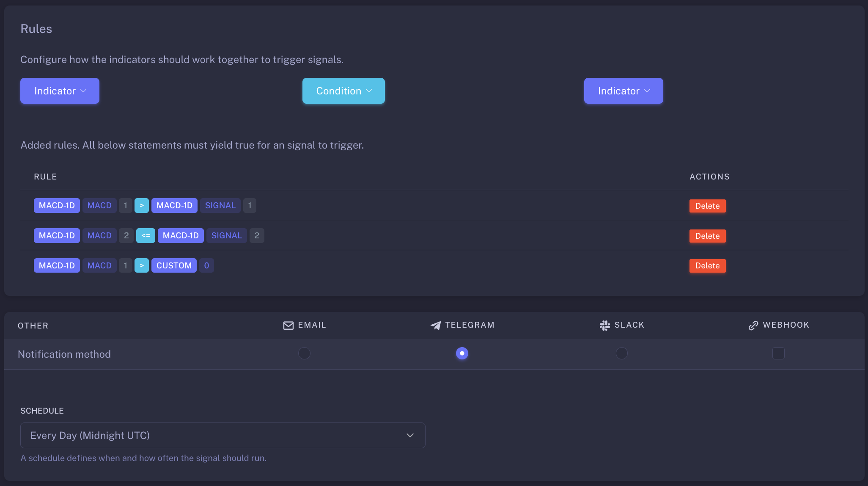Select Slack notification method radio
This screenshot has height=486, width=868.
coord(621,353)
